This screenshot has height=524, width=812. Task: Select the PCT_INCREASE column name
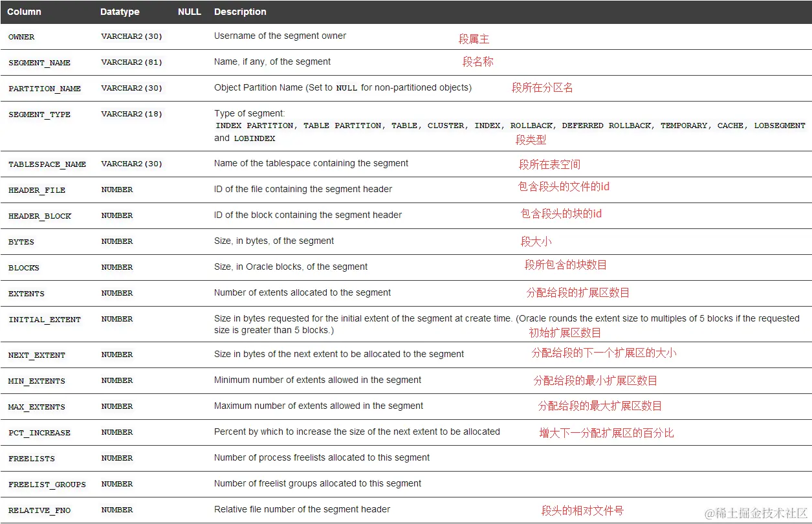click(39, 433)
